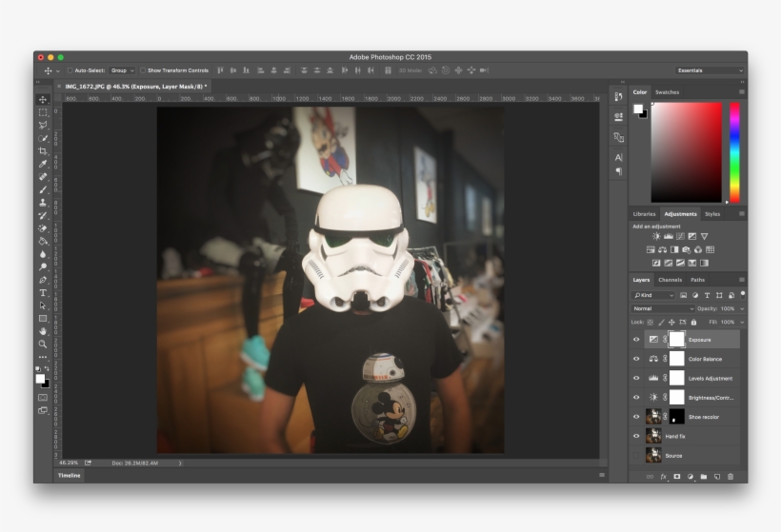The width and height of the screenshot is (781, 532).
Task: Add a Photo Filter adjustment icon
Action: pos(687,250)
